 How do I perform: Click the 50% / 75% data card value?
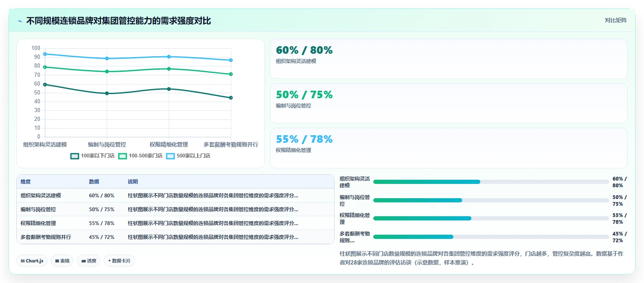pyautogui.click(x=304, y=95)
